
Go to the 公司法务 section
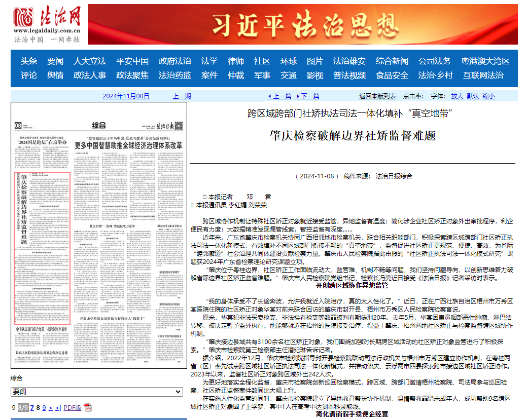click(x=435, y=61)
